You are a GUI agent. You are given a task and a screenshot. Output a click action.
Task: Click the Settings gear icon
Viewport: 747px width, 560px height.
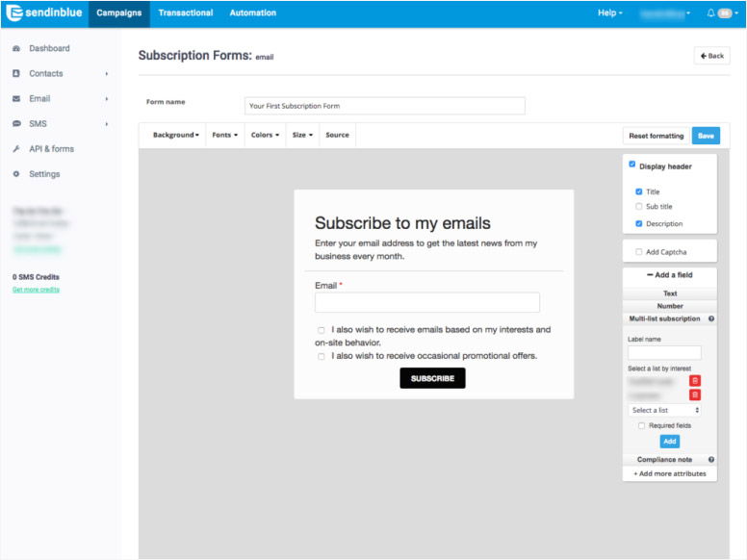pyautogui.click(x=16, y=174)
